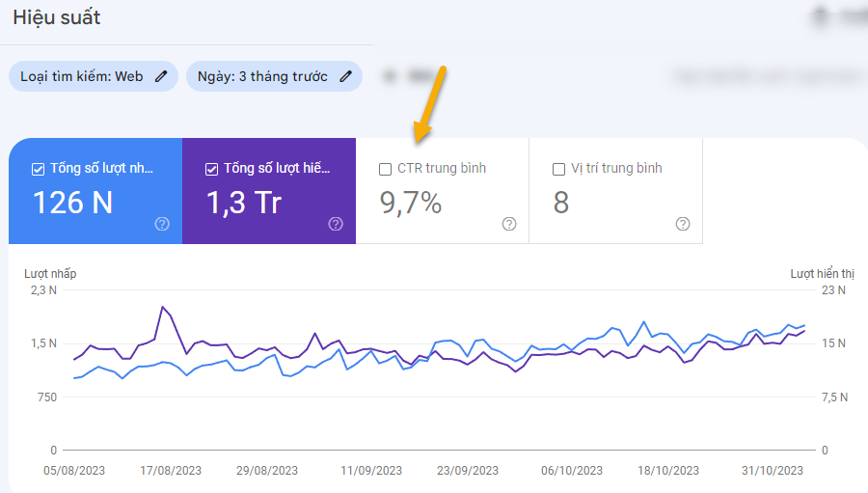Click the average position value 8
Screen dimensions: 868x493
pos(561,203)
